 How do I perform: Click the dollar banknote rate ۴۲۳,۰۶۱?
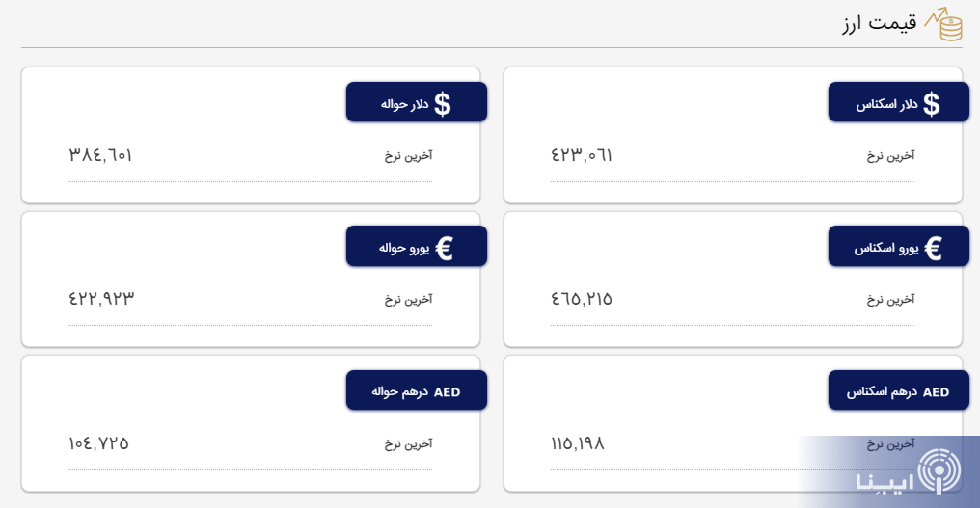tap(582, 154)
